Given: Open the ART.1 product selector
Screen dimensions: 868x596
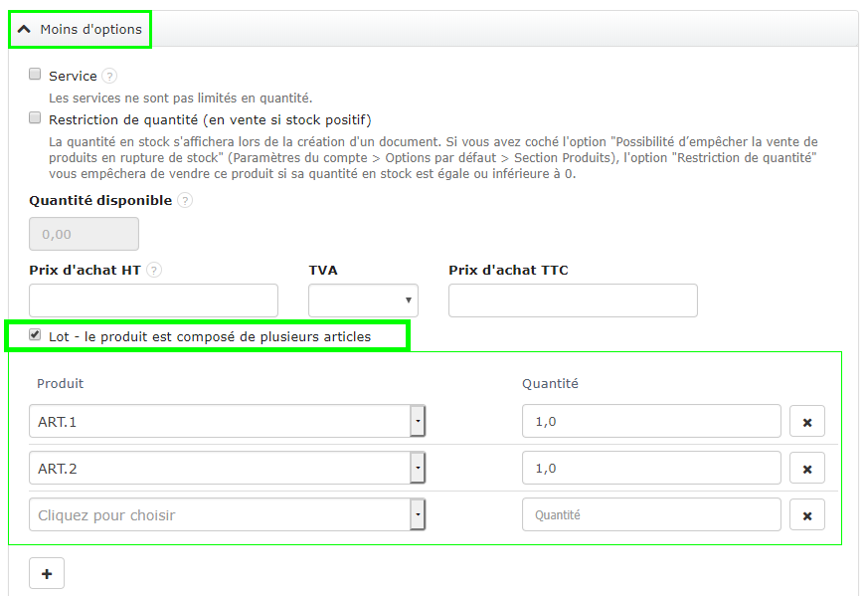Looking at the screenshot, I should click(x=418, y=421).
